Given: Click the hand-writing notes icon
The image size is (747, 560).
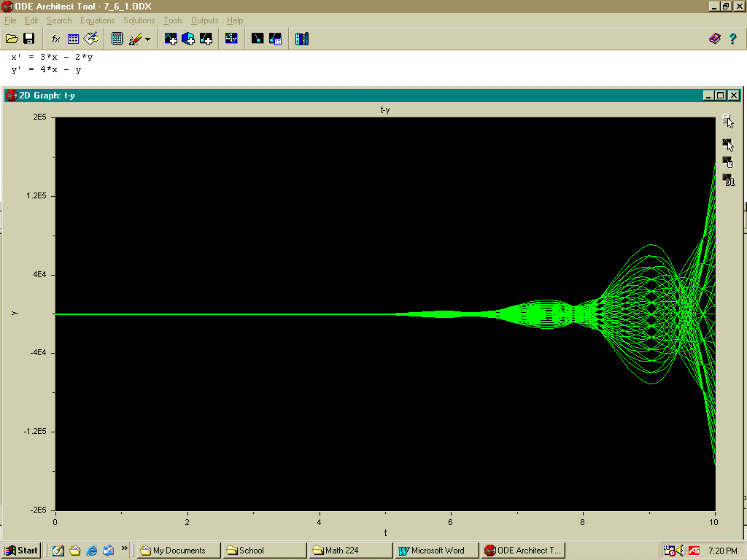Looking at the screenshot, I should click(90, 39).
